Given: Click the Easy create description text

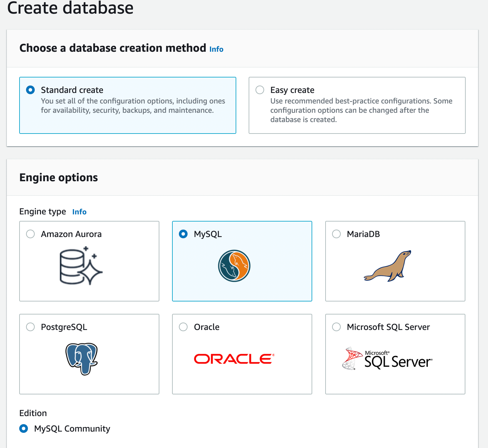Looking at the screenshot, I should coord(361,110).
